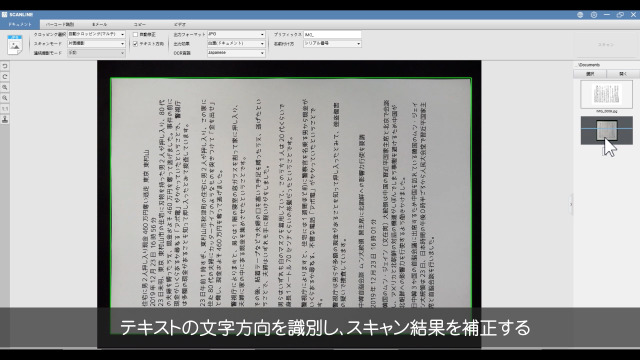Viewport: 640px width, 360px height.
Task: Rotate the preview counterclockwise
Action: pos(5,66)
